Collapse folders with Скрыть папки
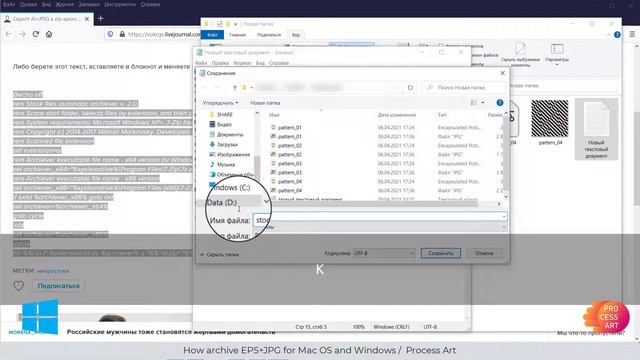Screen dimensions: 640x360 point(220,254)
